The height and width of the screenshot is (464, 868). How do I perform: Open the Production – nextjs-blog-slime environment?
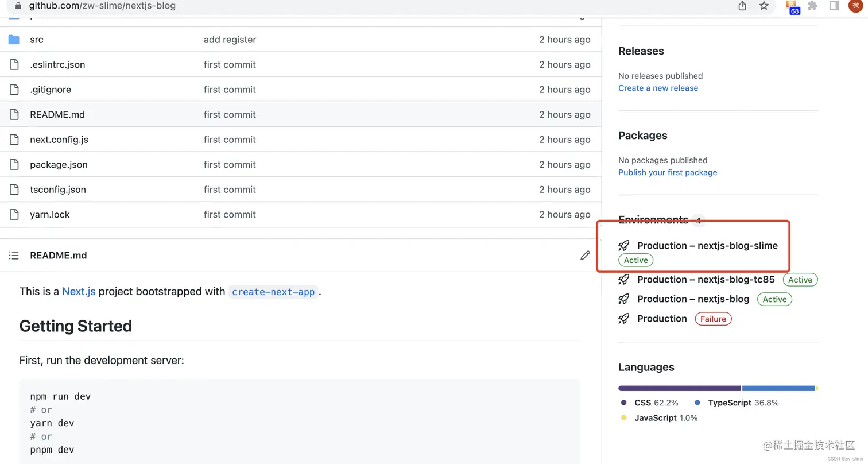pos(707,246)
